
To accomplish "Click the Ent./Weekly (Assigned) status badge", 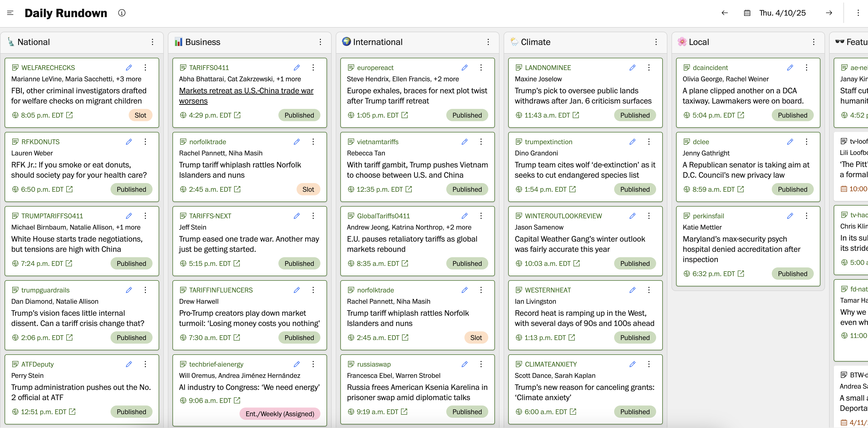I will point(280,413).
